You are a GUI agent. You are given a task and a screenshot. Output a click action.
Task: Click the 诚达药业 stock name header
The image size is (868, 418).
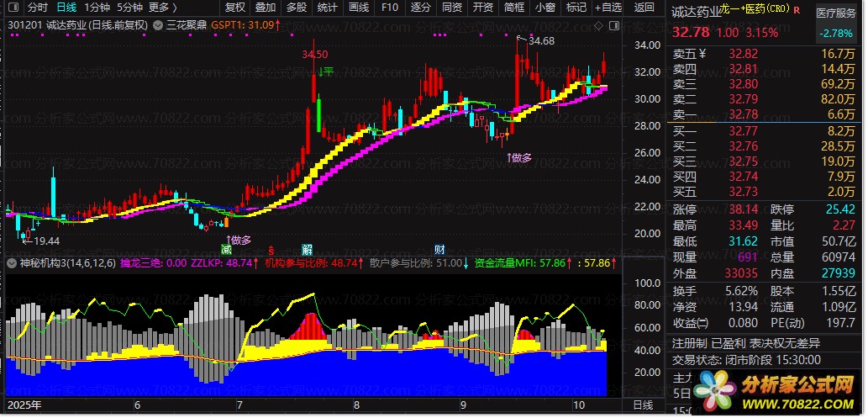click(697, 12)
